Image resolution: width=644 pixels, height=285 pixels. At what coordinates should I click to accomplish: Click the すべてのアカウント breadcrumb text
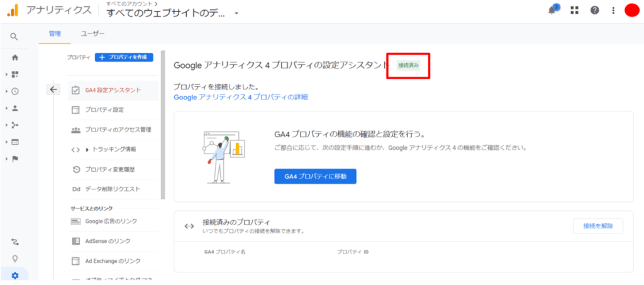(x=130, y=3)
